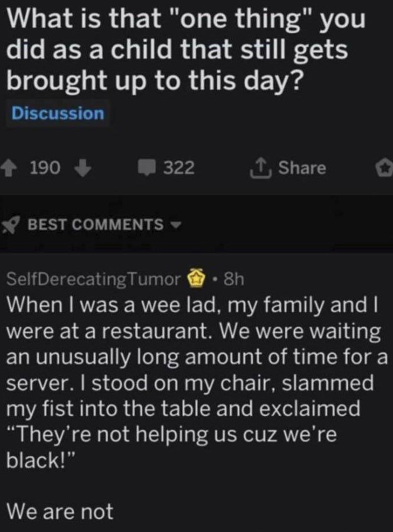
Task: Upvote the post with the up arrow
Action: coord(9,168)
